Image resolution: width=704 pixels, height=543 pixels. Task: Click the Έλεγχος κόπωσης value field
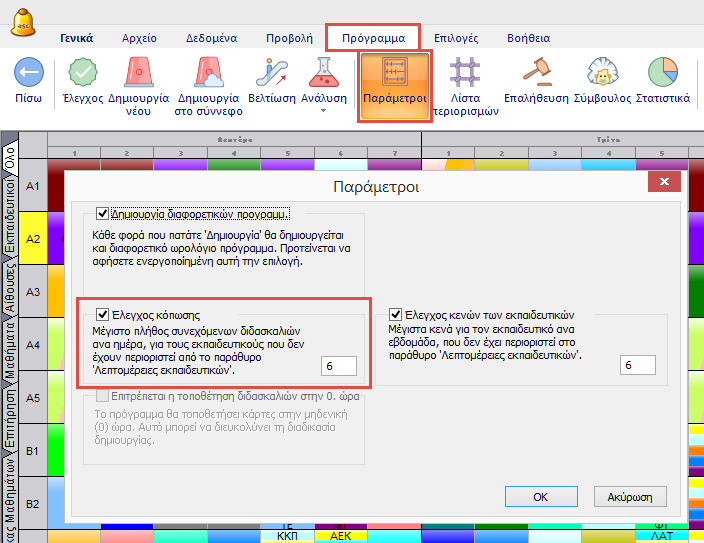click(339, 366)
